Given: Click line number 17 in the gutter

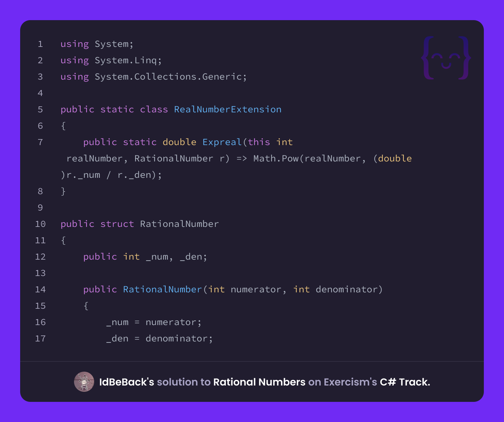Looking at the screenshot, I should pos(40,339).
